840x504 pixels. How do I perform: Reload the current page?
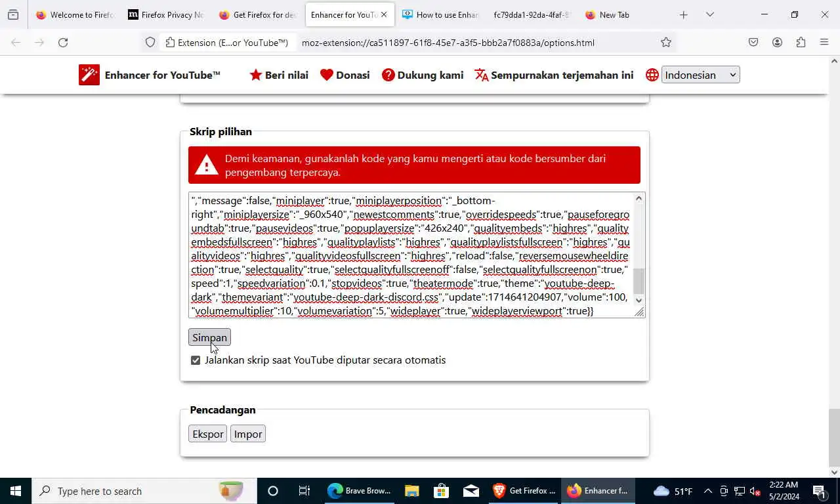(x=63, y=43)
